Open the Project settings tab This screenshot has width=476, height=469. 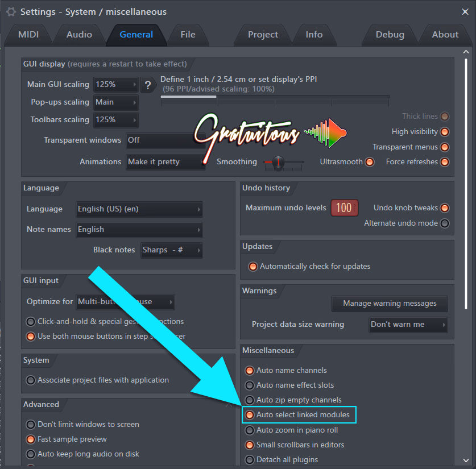point(263,35)
